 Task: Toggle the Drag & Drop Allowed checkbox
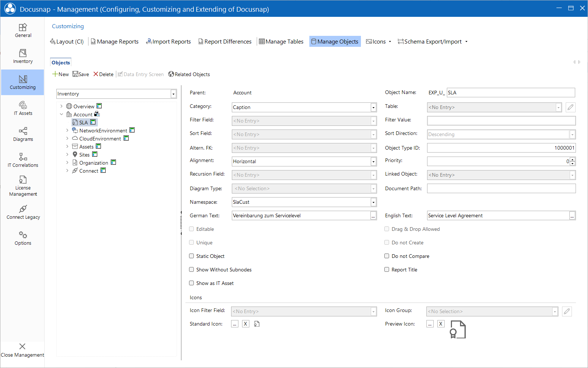387,229
